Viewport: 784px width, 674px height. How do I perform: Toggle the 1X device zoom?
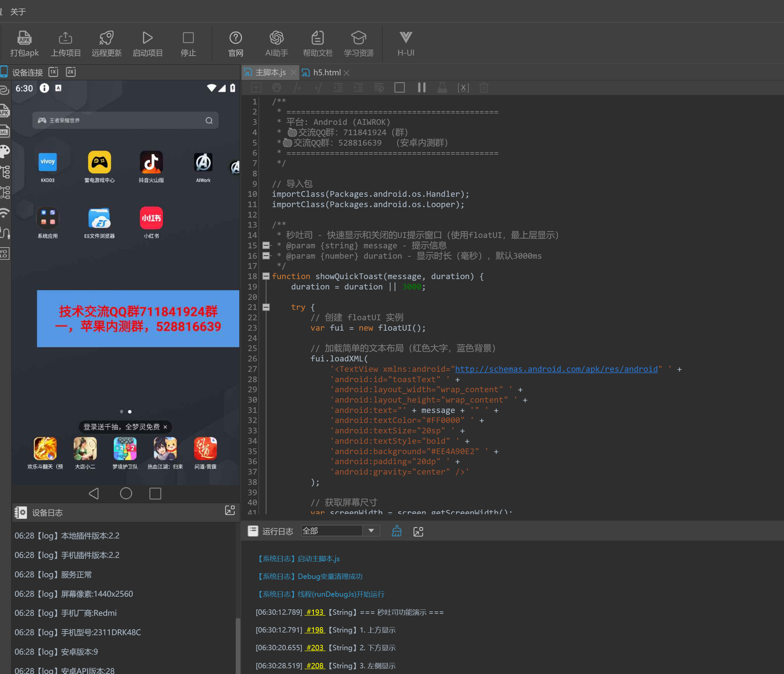pos(53,72)
